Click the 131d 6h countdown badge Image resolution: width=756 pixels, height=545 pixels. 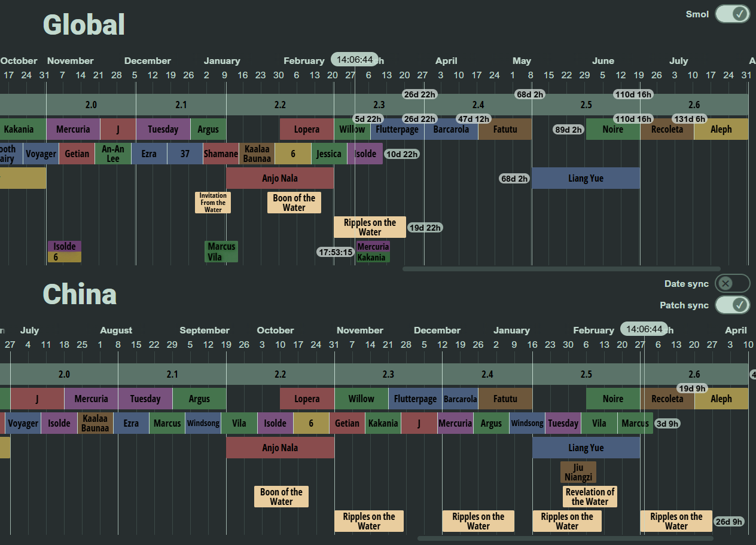point(690,119)
